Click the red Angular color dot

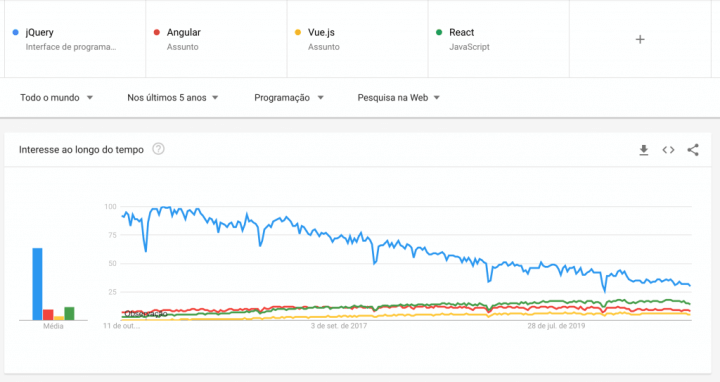(x=157, y=32)
